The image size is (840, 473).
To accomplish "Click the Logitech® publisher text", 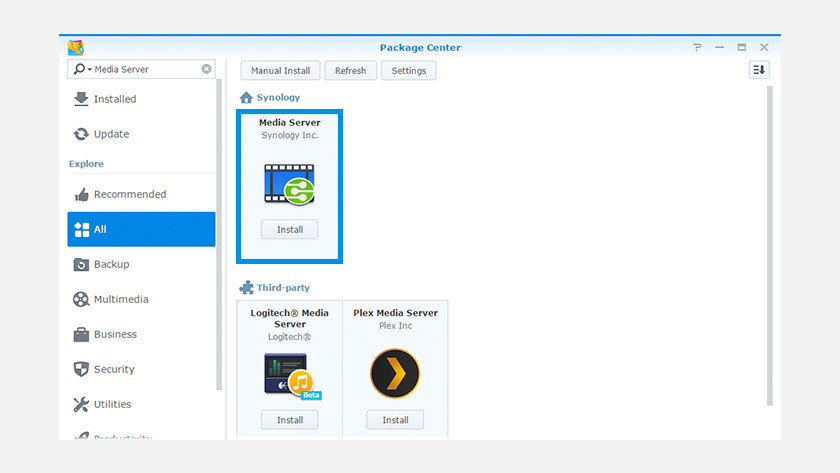I will click(x=289, y=337).
